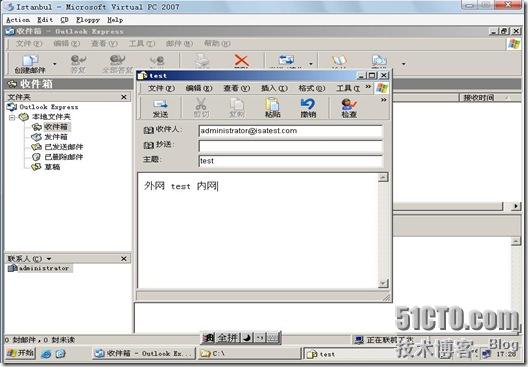The height and width of the screenshot is (367, 528).
Task: Close the 联系人 contacts pane
Action: click(124, 259)
